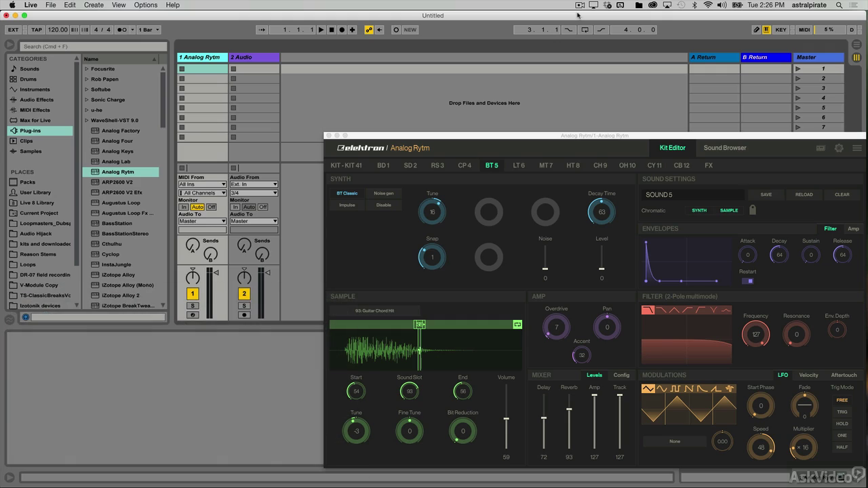This screenshot has width=868, height=488.
Task: Open the Analog Rytm settings gear
Action: pyautogui.click(x=839, y=148)
